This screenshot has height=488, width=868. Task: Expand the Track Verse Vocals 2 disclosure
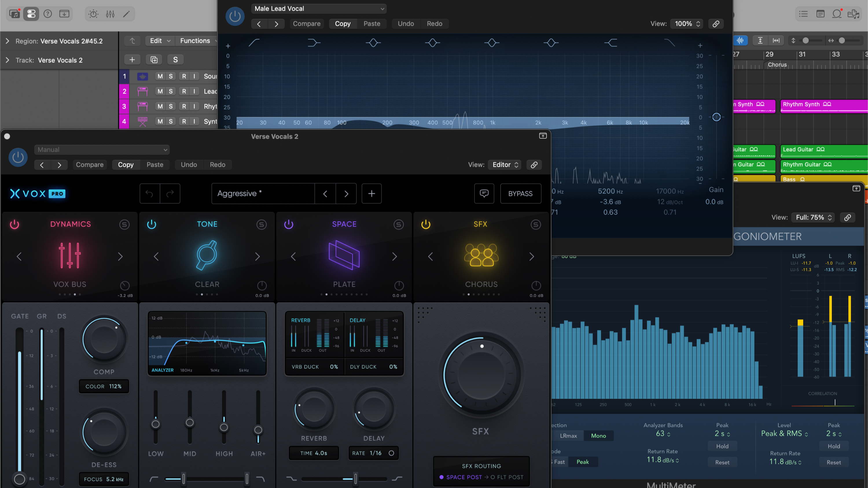pyautogui.click(x=8, y=60)
